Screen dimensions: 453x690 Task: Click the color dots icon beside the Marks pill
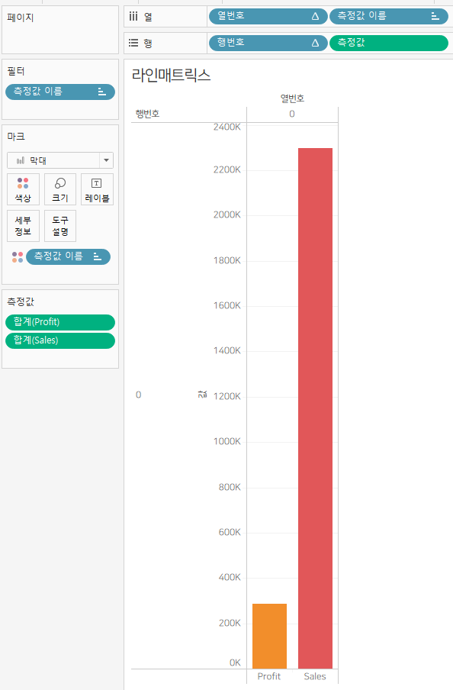(17, 257)
